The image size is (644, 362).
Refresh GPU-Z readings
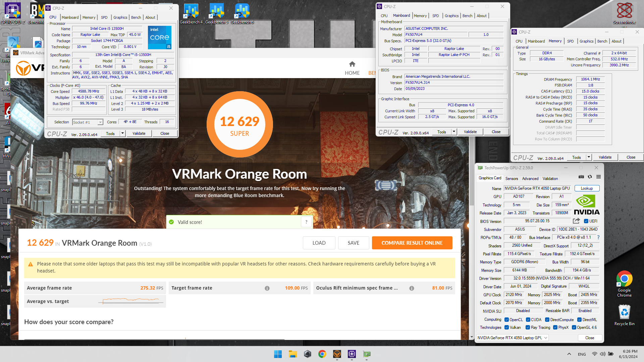(x=590, y=177)
